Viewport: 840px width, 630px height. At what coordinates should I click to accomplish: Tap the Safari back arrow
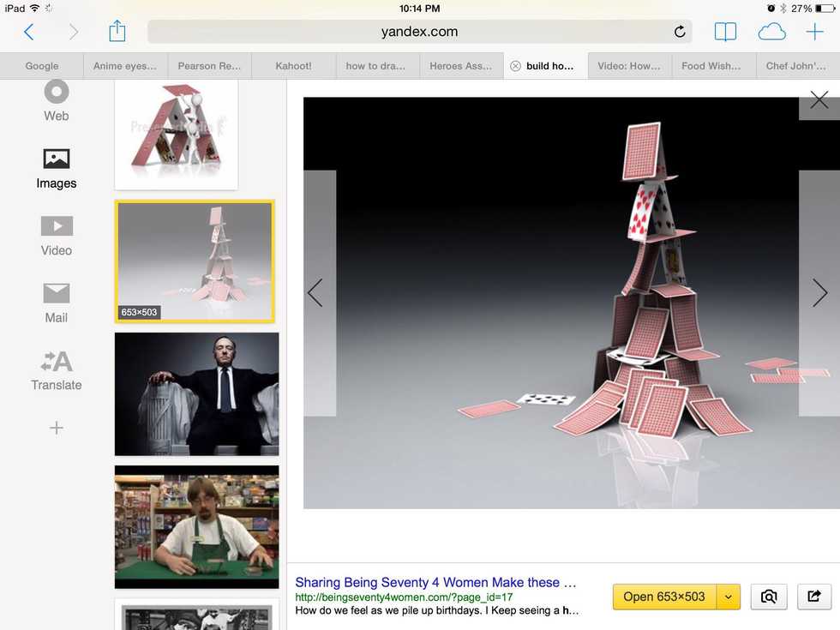click(29, 32)
